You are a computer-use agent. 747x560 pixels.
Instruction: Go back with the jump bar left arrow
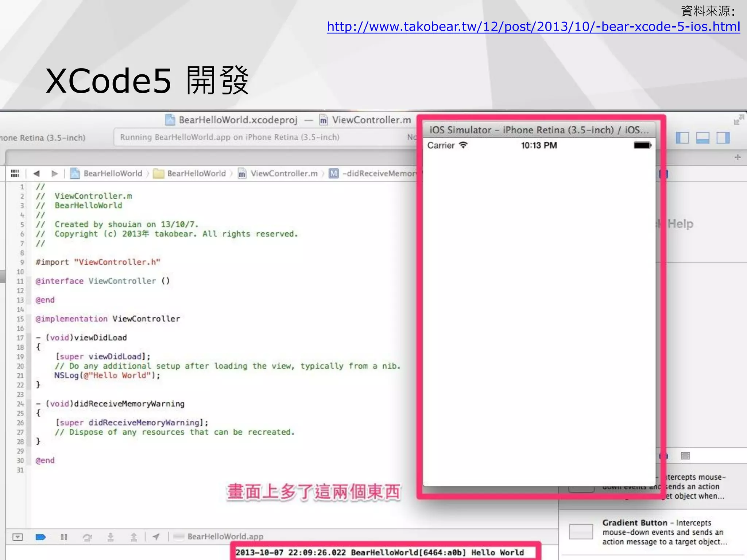pyautogui.click(x=36, y=174)
